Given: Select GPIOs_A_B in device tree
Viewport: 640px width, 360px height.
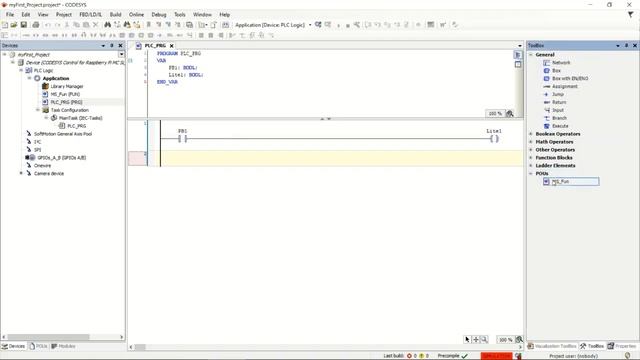Looking at the screenshot, I should pos(56,158).
